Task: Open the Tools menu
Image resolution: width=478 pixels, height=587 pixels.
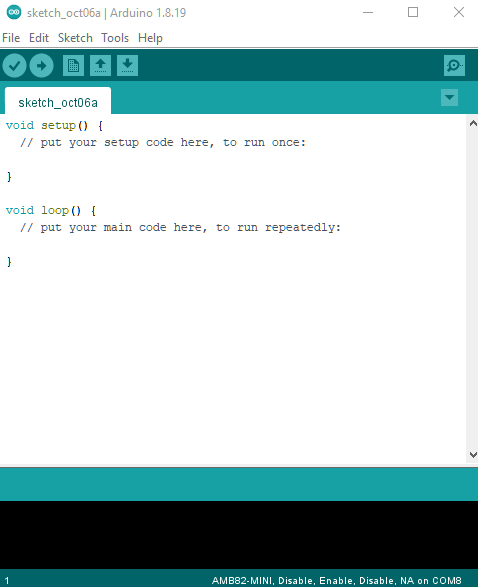Action: [x=115, y=38]
